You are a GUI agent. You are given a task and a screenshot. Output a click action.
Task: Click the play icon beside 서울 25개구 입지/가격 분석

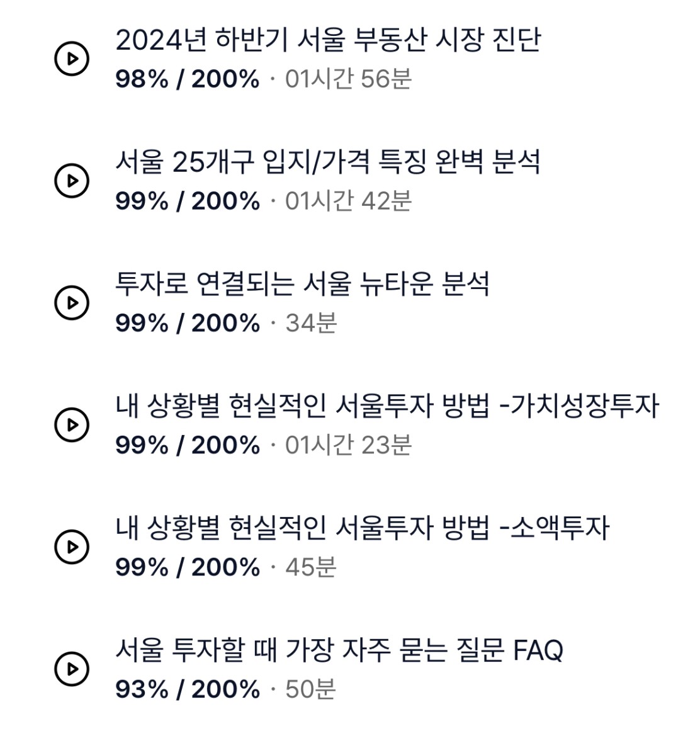point(72,181)
